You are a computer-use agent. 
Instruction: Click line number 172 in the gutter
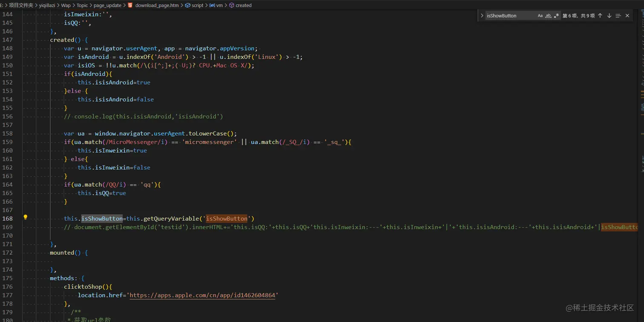coord(8,253)
